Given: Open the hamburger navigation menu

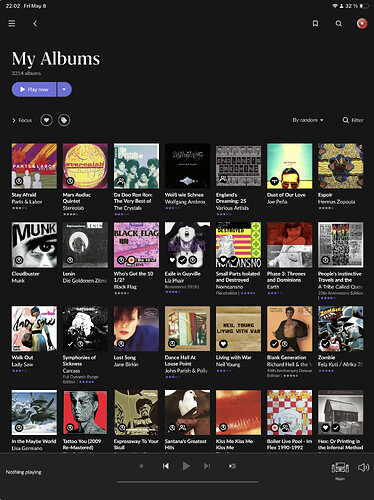Looking at the screenshot, I should (x=12, y=23).
